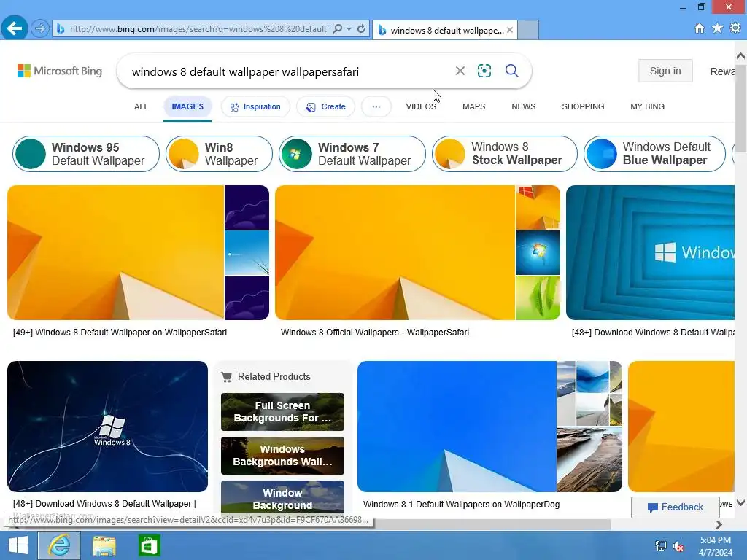Click the Sign in button
747x560 pixels.
[x=665, y=71]
